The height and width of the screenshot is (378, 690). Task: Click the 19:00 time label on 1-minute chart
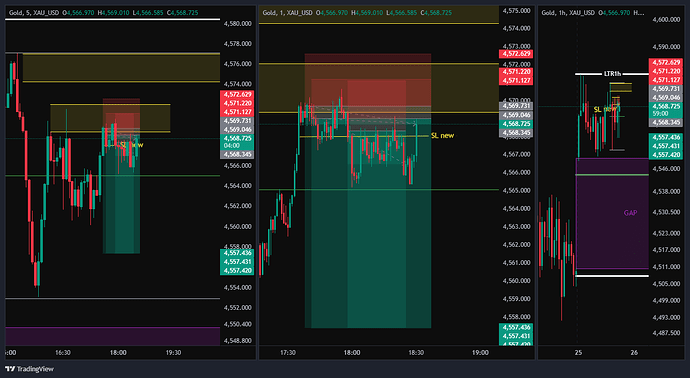point(480,353)
